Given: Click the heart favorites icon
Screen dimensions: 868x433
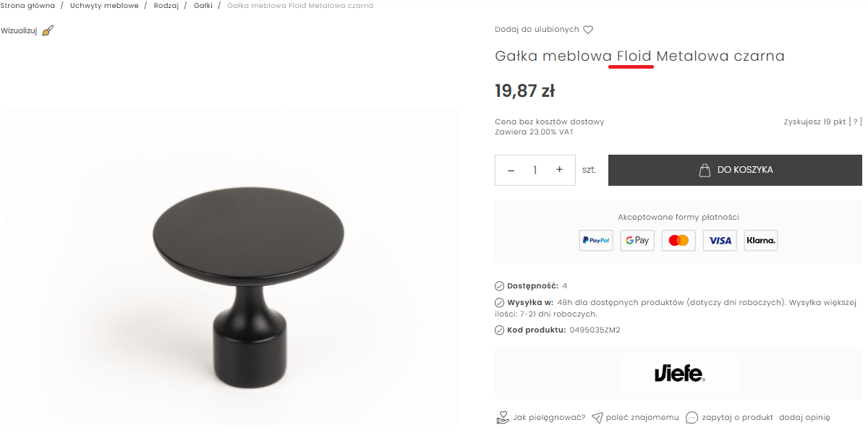Looking at the screenshot, I should coord(588,30).
